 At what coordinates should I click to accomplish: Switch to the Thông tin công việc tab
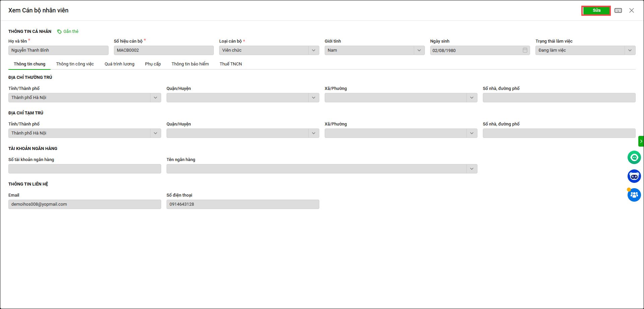(x=75, y=64)
